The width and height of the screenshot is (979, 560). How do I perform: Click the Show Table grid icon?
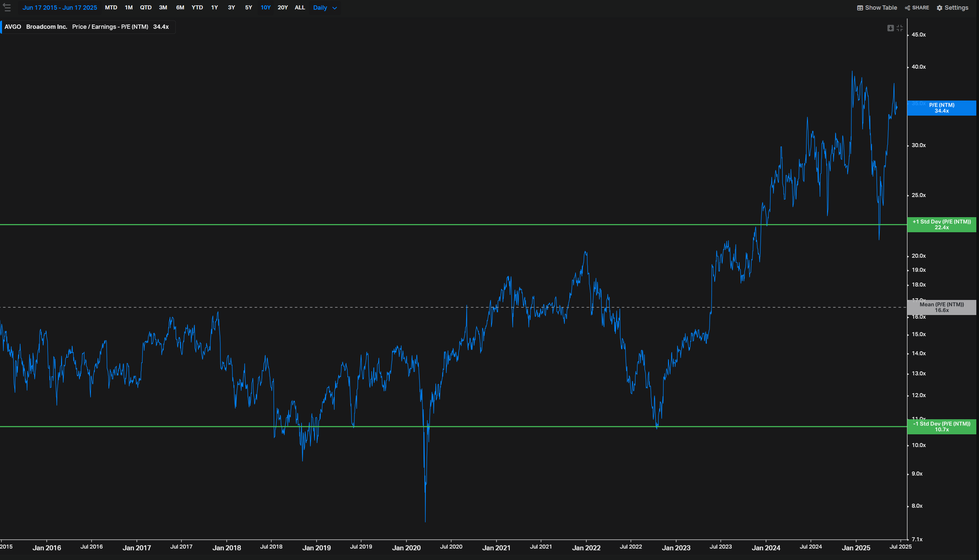pos(860,8)
